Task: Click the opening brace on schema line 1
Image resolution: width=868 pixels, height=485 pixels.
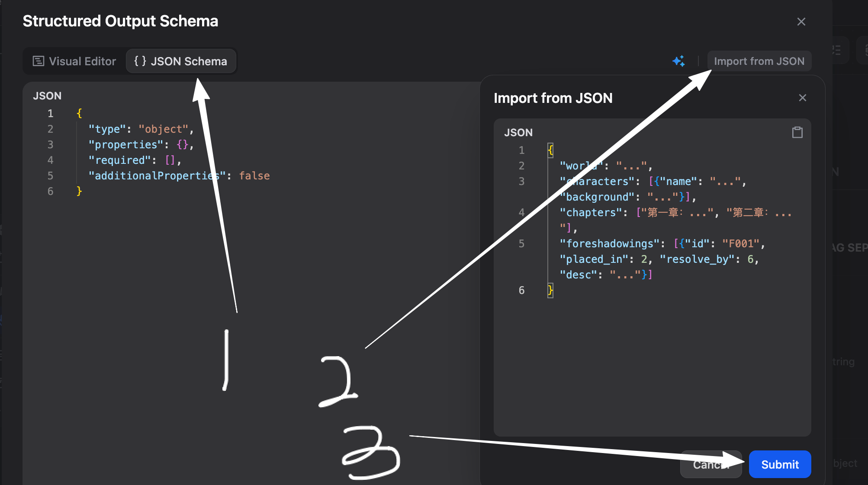Action: 79,113
